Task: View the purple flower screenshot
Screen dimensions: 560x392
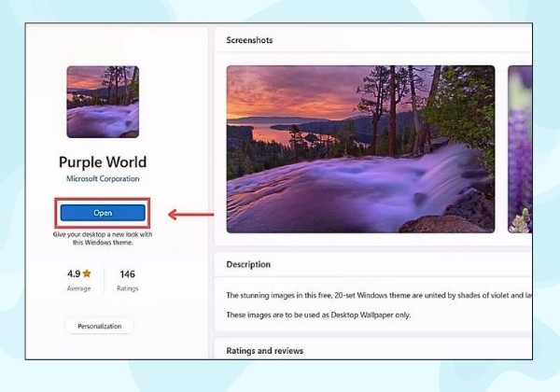Action: [520, 149]
